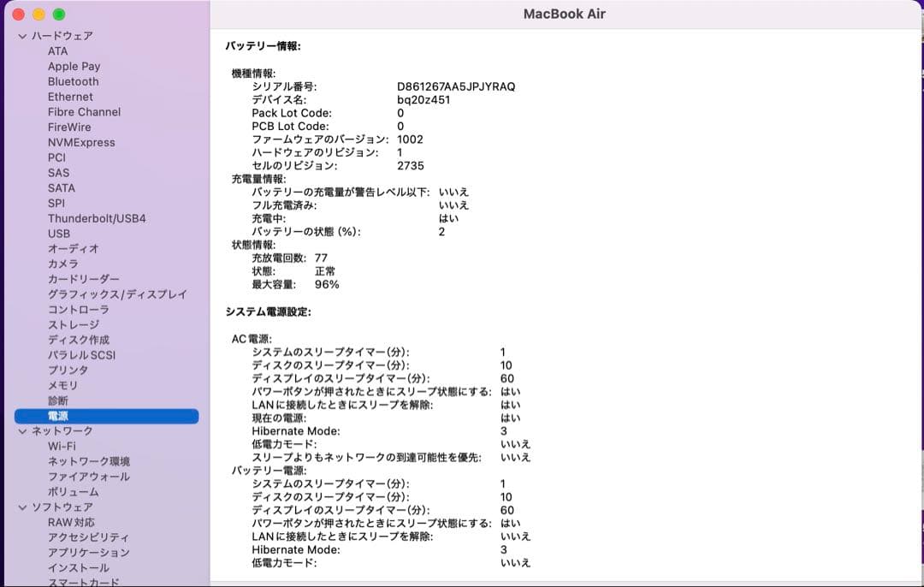Select the currently highlighted 電源 entry
924x587 pixels.
pyautogui.click(x=60, y=416)
